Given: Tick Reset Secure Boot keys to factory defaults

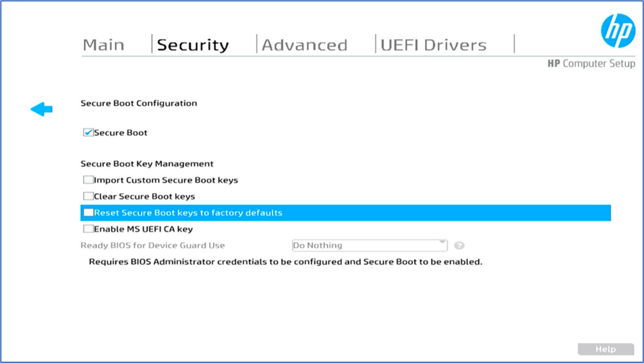Looking at the screenshot, I should (88, 213).
